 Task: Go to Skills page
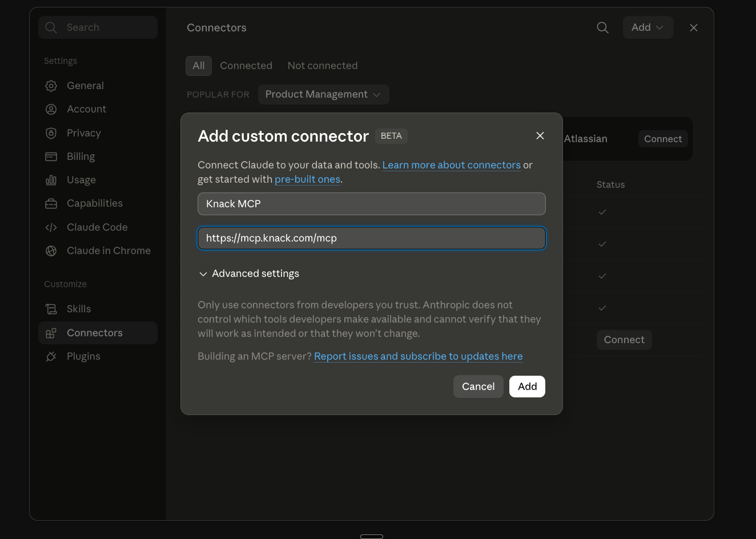coord(98,309)
